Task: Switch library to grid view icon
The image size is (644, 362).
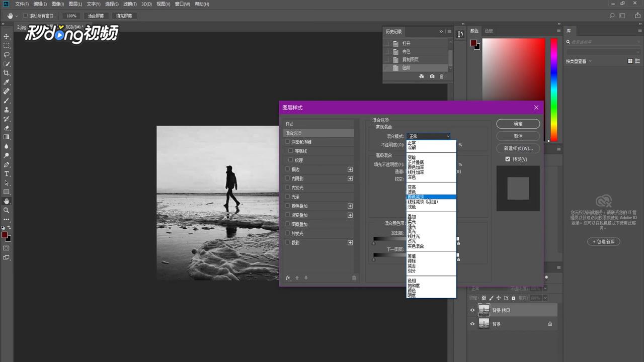Action: coord(630,61)
